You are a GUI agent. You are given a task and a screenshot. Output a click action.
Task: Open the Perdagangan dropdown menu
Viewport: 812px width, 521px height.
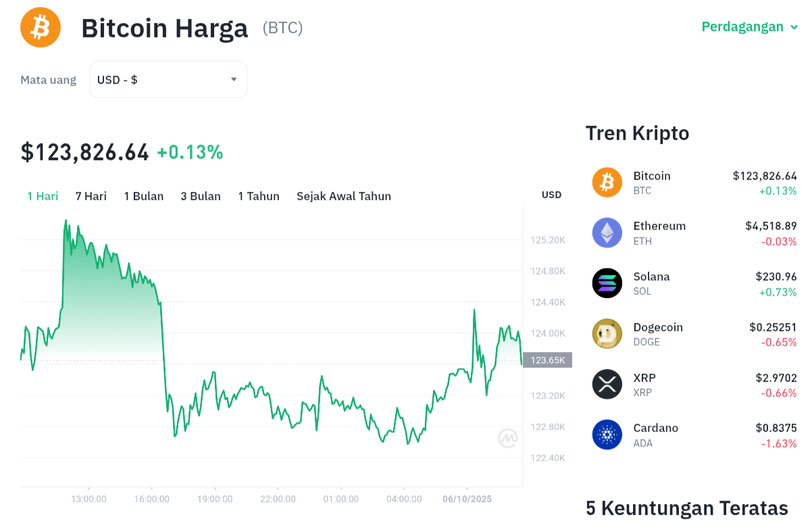pyautogui.click(x=750, y=27)
